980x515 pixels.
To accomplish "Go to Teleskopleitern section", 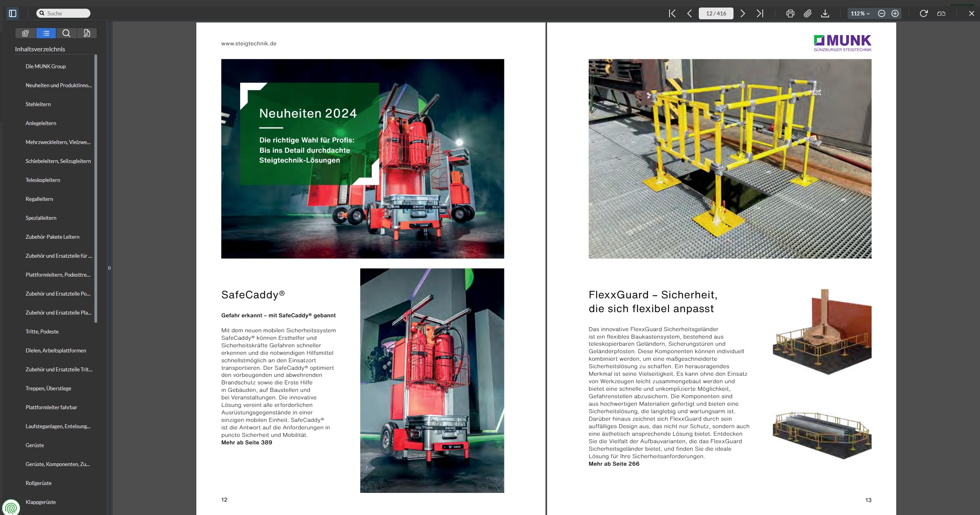I will 43,180.
